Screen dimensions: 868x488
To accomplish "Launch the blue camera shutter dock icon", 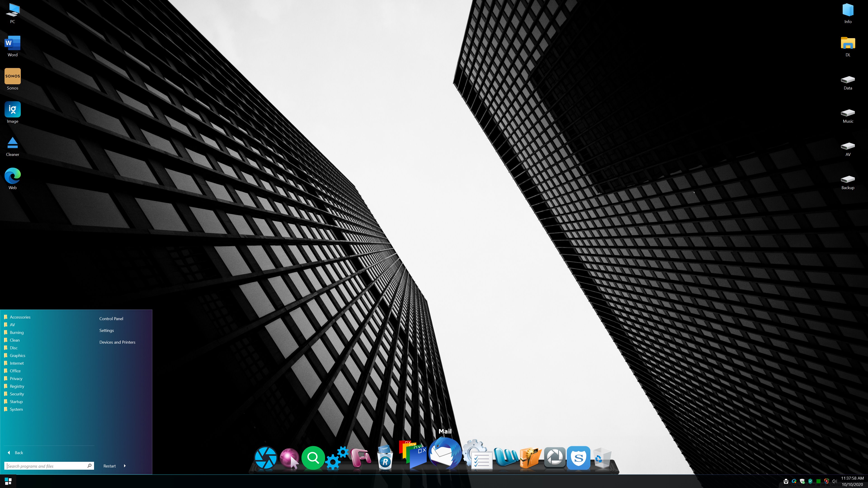I will (x=266, y=458).
